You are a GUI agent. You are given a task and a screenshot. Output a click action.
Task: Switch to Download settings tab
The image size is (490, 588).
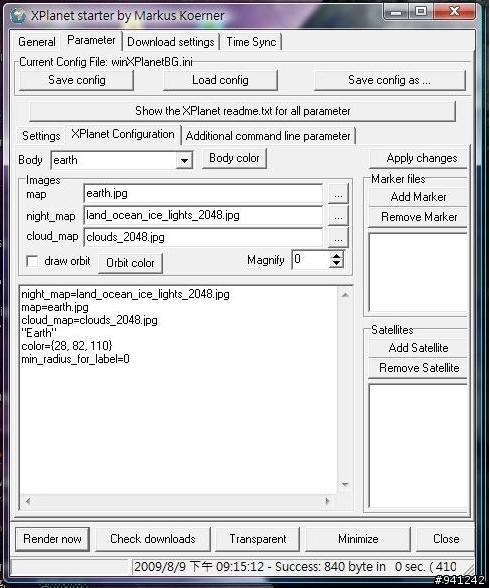(x=171, y=42)
